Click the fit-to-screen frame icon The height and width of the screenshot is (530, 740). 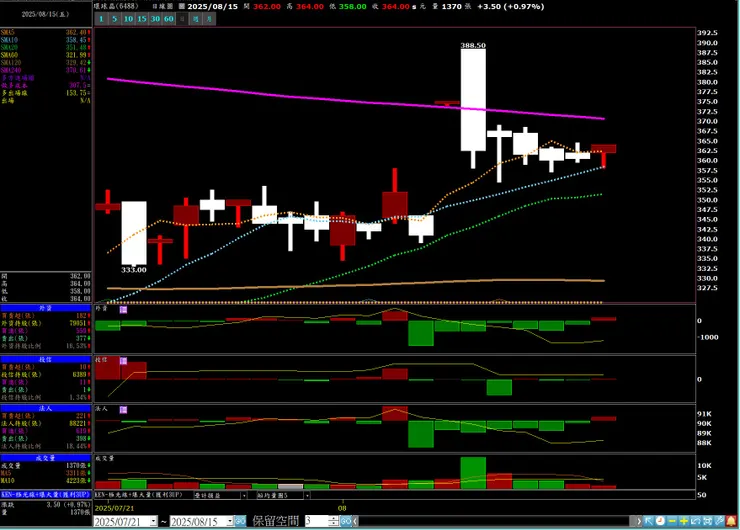point(707,521)
